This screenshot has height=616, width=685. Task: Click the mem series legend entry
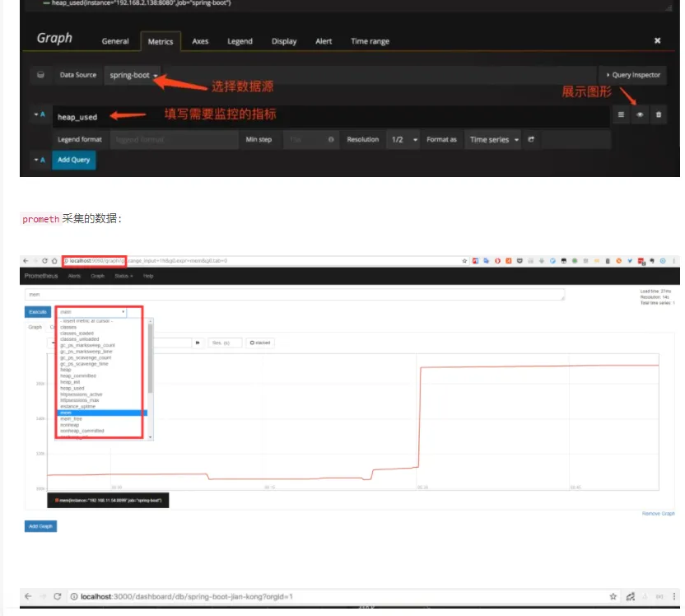click(108, 501)
